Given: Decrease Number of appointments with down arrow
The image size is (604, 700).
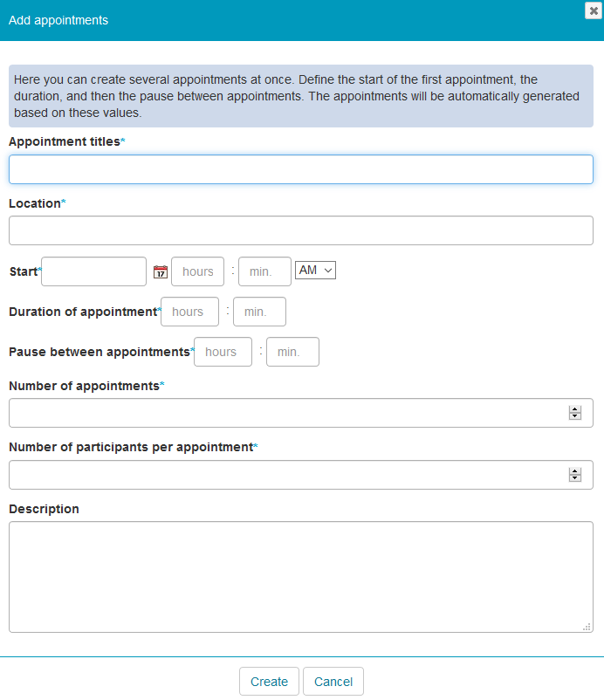Looking at the screenshot, I should 574,416.
